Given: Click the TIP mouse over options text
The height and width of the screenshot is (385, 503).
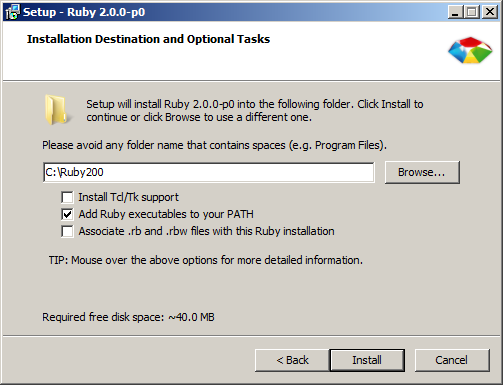Looking at the screenshot, I should (206, 260).
